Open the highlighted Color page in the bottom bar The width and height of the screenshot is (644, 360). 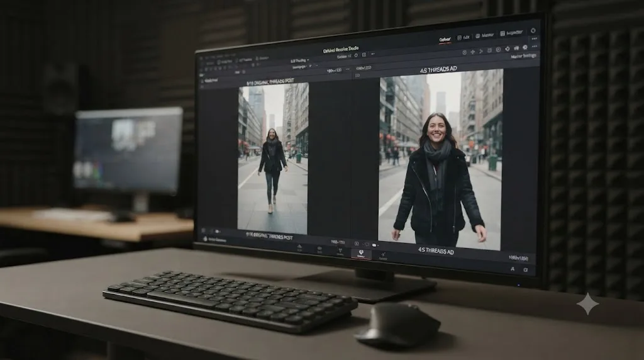click(361, 254)
